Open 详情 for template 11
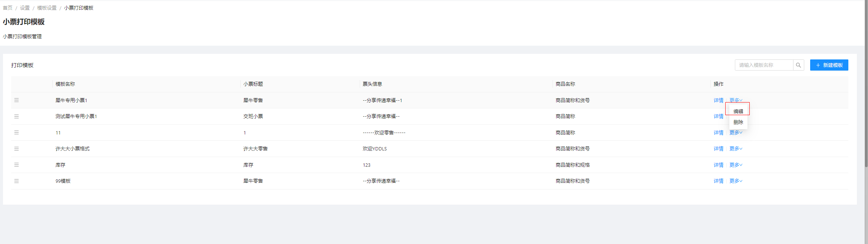The width and height of the screenshot is (868, 244). (719, 133)
